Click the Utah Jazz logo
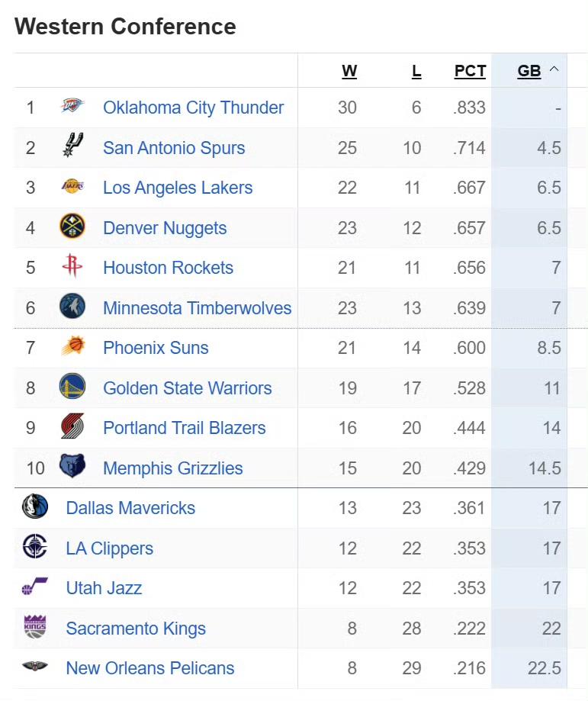This screenshot has width=588, height=701. click(35, 587)
